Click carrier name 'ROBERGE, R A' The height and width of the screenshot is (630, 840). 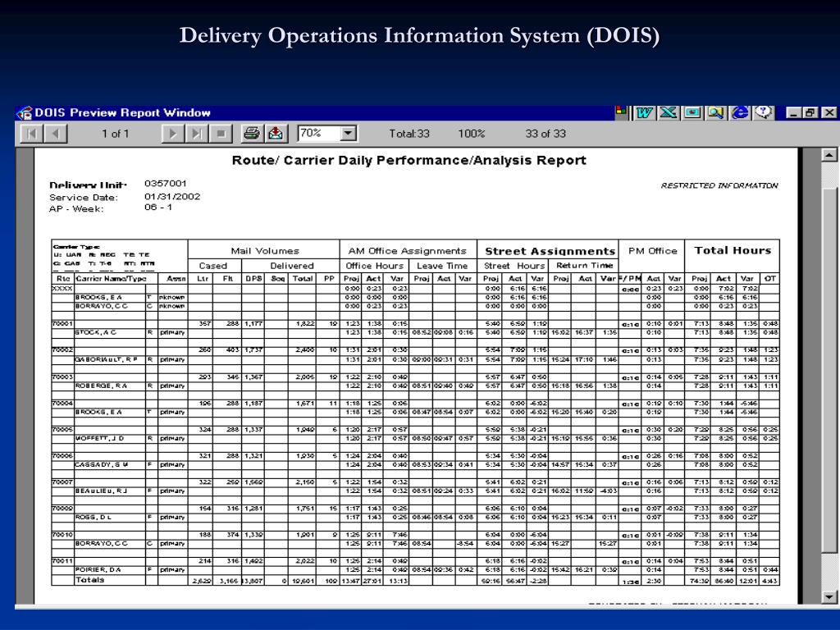(x=101, y=386)
